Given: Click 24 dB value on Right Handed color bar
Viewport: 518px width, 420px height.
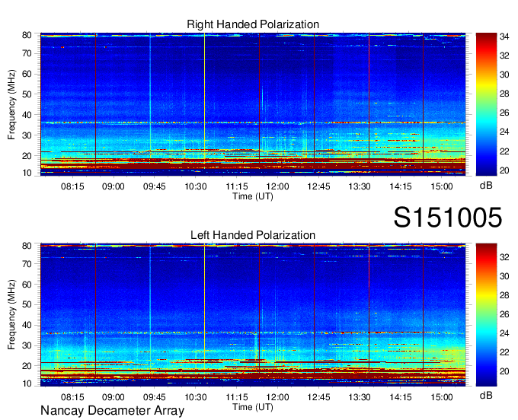Looking at the screenshot, I should tap(504, 132).
